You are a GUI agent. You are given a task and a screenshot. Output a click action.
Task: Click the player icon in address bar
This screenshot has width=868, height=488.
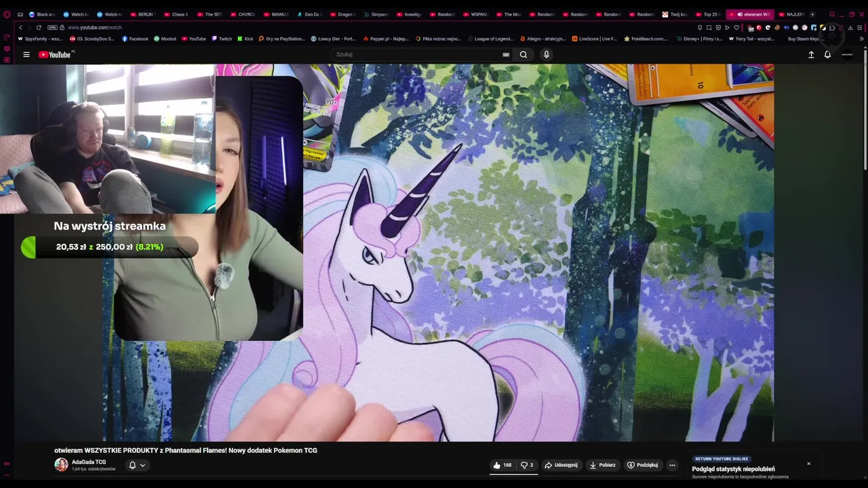click(x=727, y=27)
